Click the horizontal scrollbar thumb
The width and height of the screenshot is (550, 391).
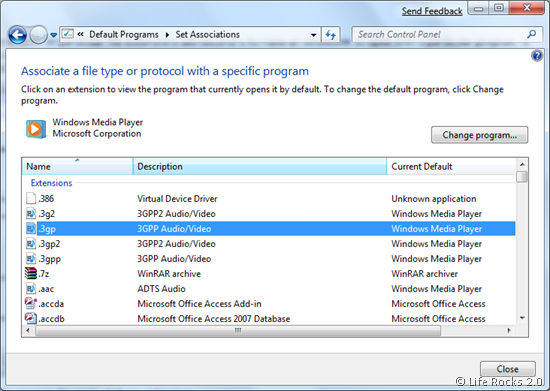pos(238,330)
